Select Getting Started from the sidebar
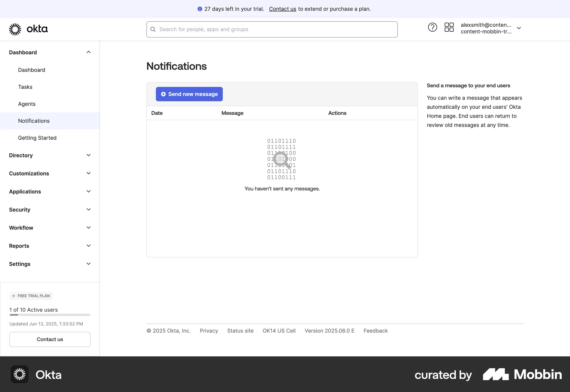 (x=37, y=138)
